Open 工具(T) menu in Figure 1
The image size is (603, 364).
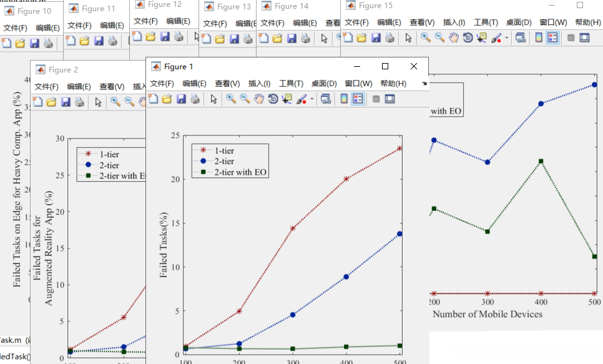click(291, 84)
